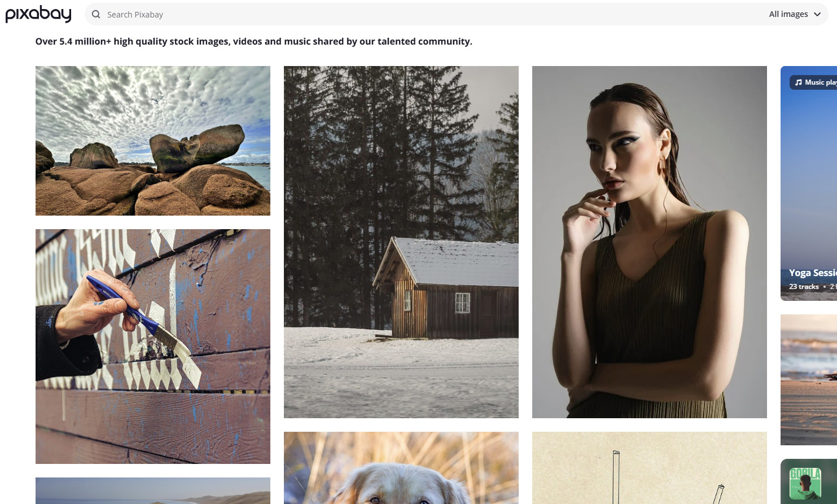Click the music note playlist icon
Viewport: 837px width, 504px height.
798,82
